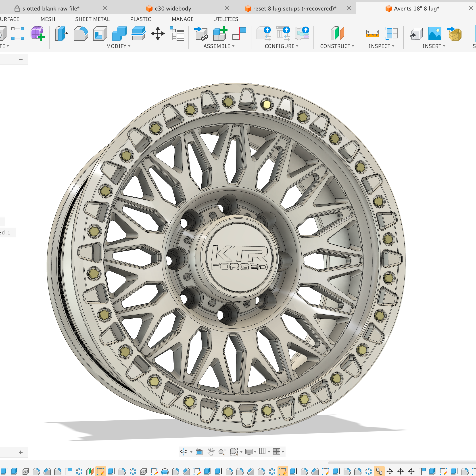Open the CONFIGURE dropdown menu
Viewport: 476px width, 476px height.
click(x=282, y=46)
